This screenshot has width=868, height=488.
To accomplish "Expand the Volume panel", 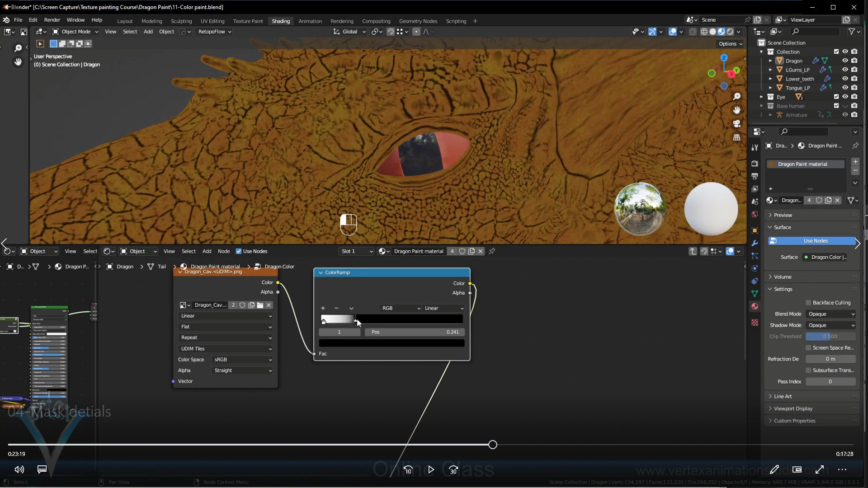I will pyautogui.click(x=783, y=277).
